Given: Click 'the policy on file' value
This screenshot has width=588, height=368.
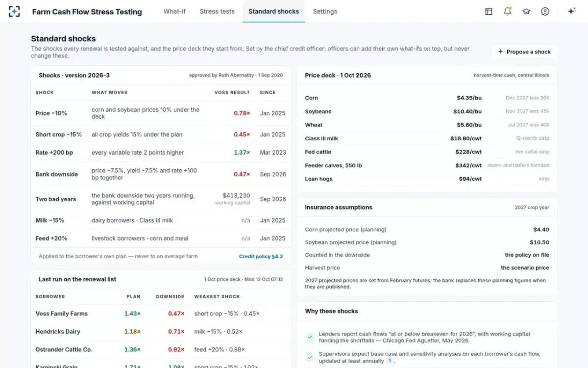Looking at the screenshot, I should pos(527,255).
